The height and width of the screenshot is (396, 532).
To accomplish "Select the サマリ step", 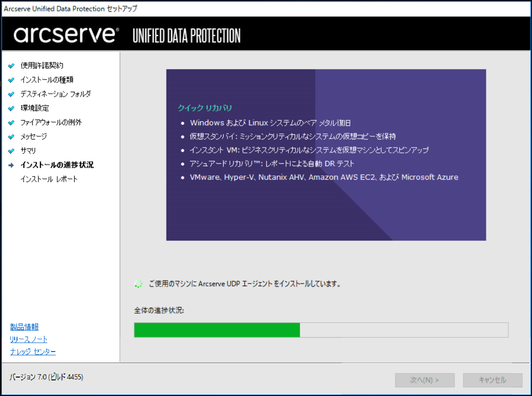I will click(x=28, y=150).
